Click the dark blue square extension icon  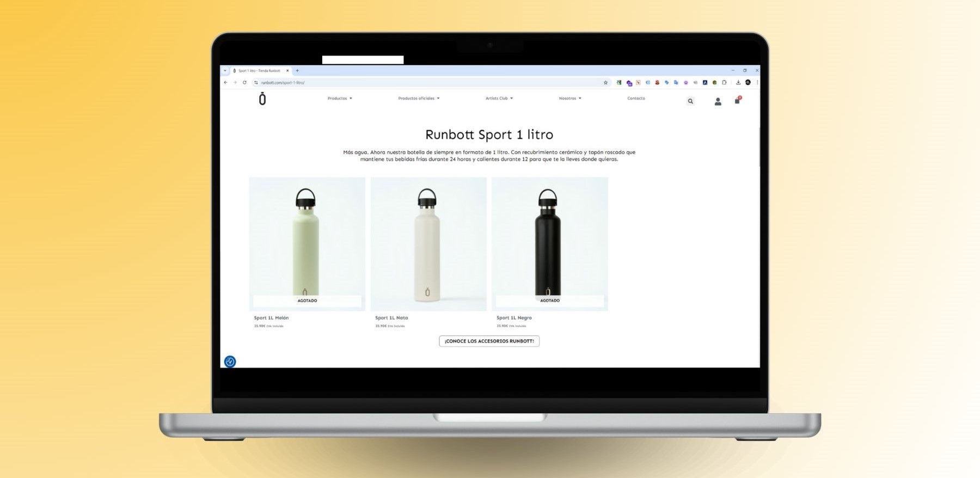pyautogui.click(x=705, y=83)
